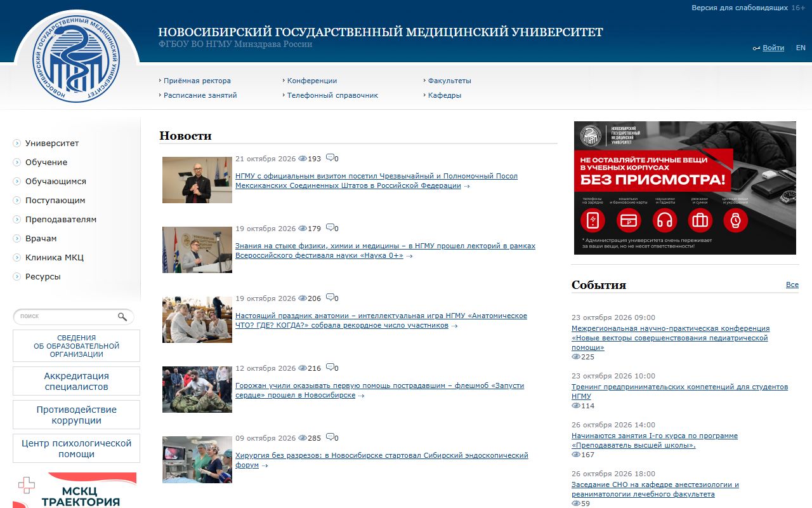Click the Войти login link
Viewport: 812px width, 508px height.
tap(773, 48)
